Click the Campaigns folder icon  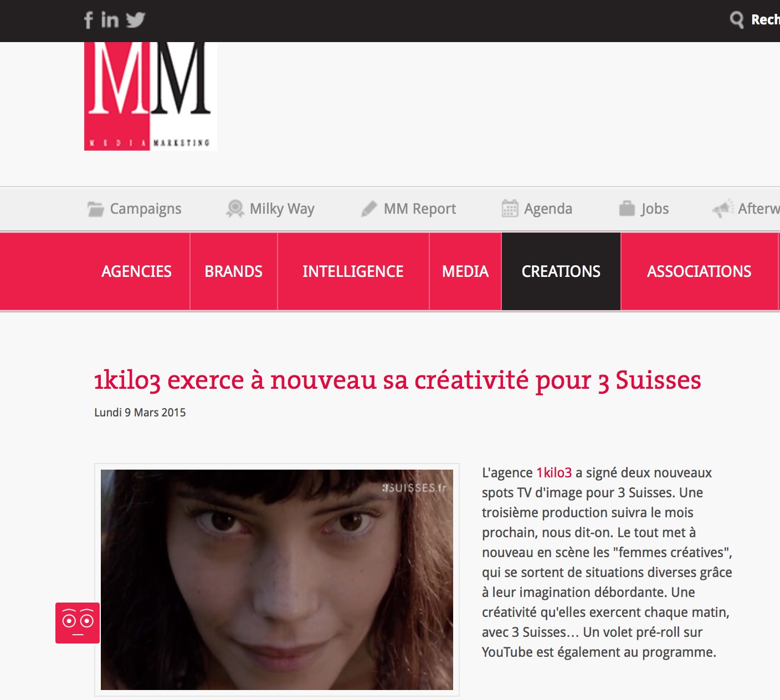click(x=95, y=209)
